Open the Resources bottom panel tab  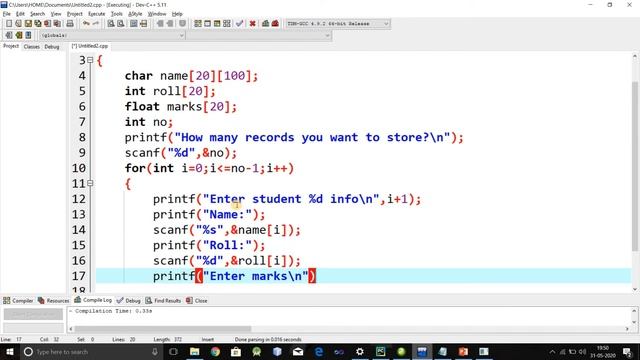pyautogui.click(x=53, y=301)
